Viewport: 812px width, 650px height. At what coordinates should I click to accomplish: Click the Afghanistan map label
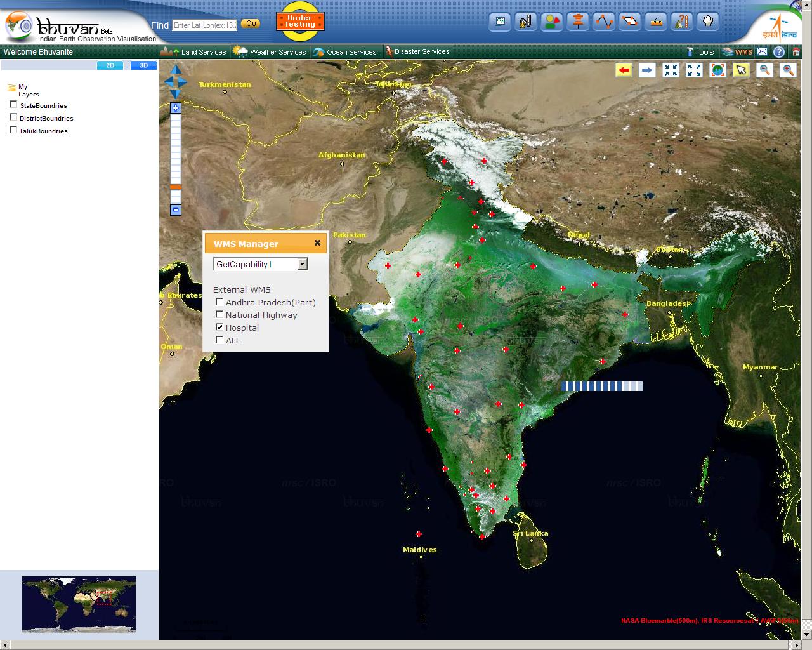pyautogui.click(x=342, y=155)
